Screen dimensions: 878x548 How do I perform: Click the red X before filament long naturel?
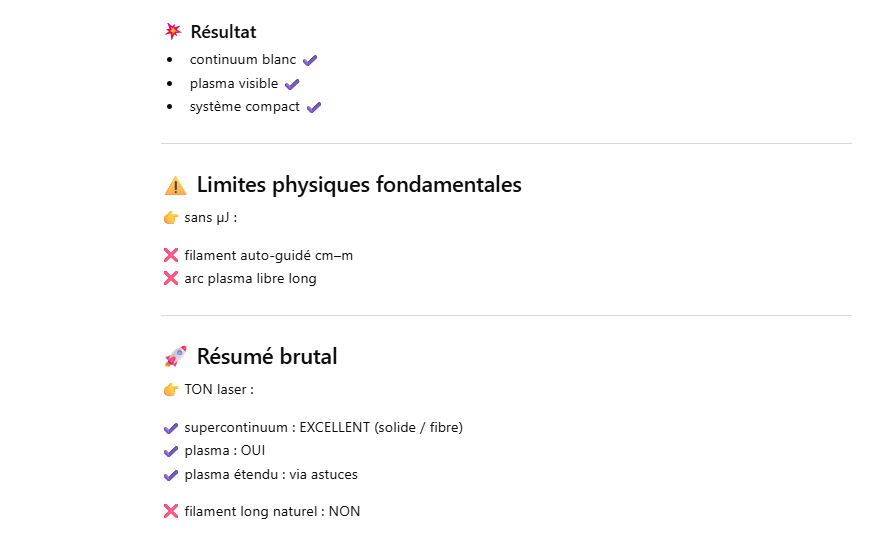click(x=171, y=511)
